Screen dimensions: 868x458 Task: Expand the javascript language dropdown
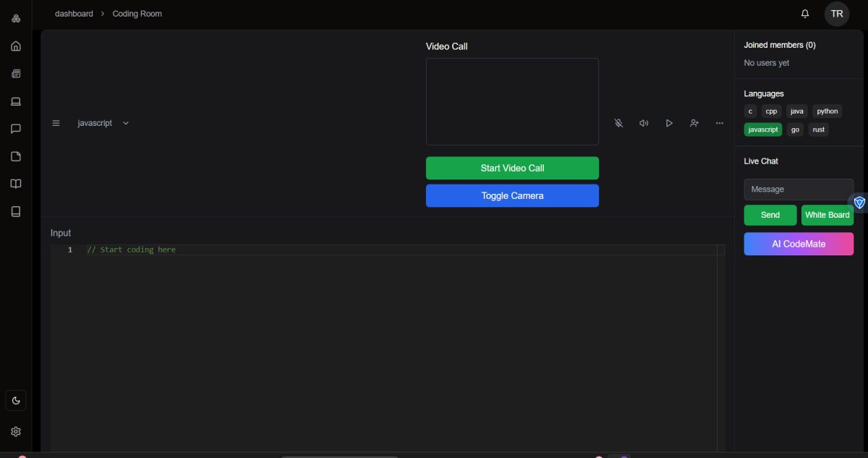coord(103,123)
